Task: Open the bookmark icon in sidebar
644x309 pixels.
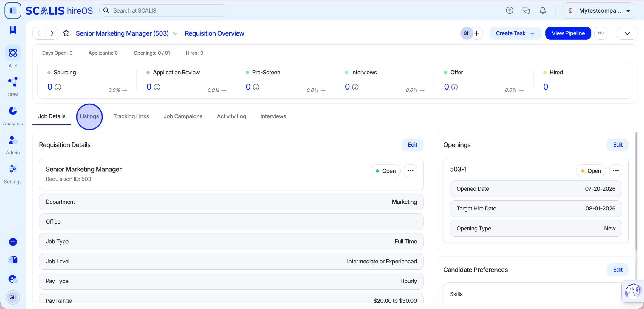Action: (x=13, y=30)
